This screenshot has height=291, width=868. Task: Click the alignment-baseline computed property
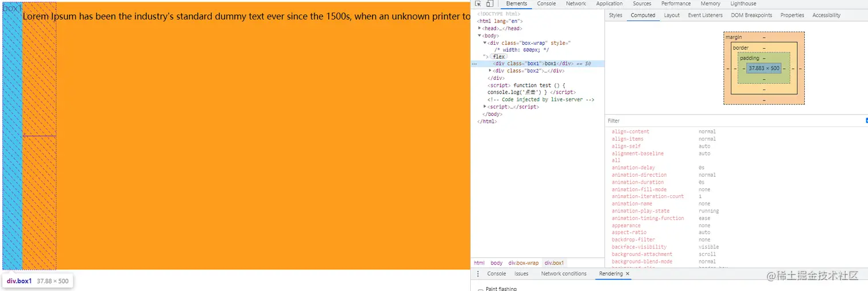tap(637, 153)
